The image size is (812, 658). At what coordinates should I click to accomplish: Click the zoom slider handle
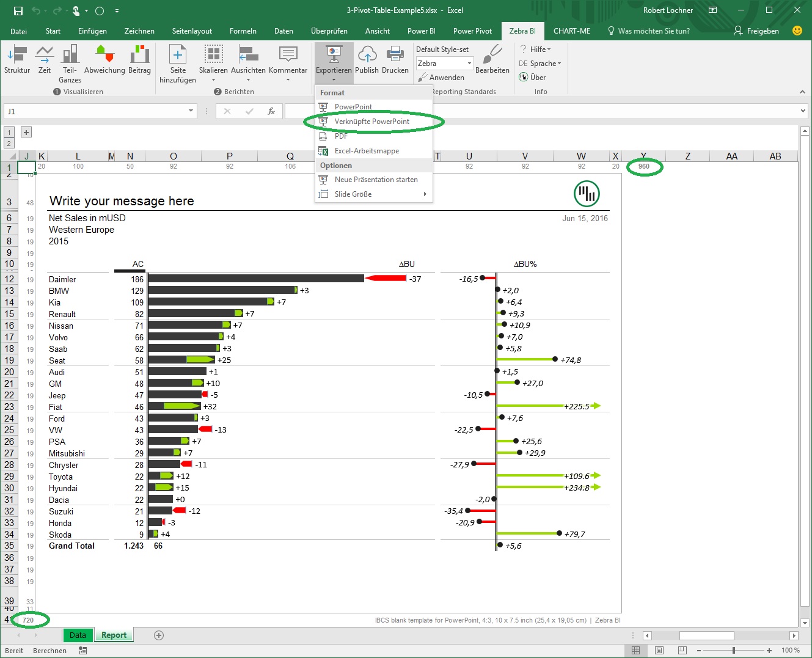[734, 651]
